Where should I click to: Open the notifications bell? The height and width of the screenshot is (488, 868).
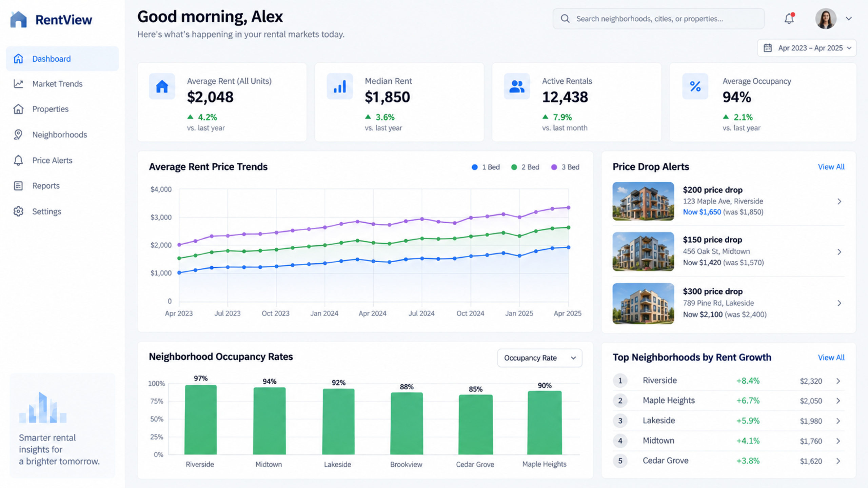[x=789, y=19]
